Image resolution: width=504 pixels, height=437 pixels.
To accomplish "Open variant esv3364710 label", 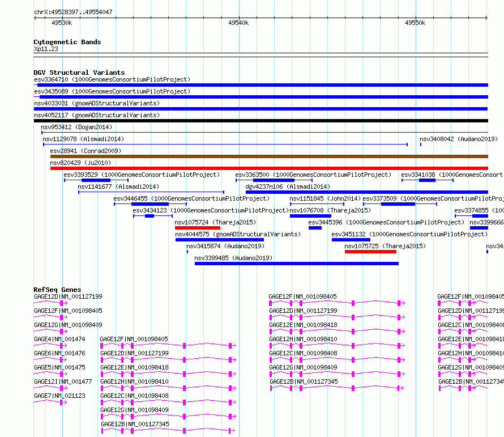I will click(x=112, y=79).
